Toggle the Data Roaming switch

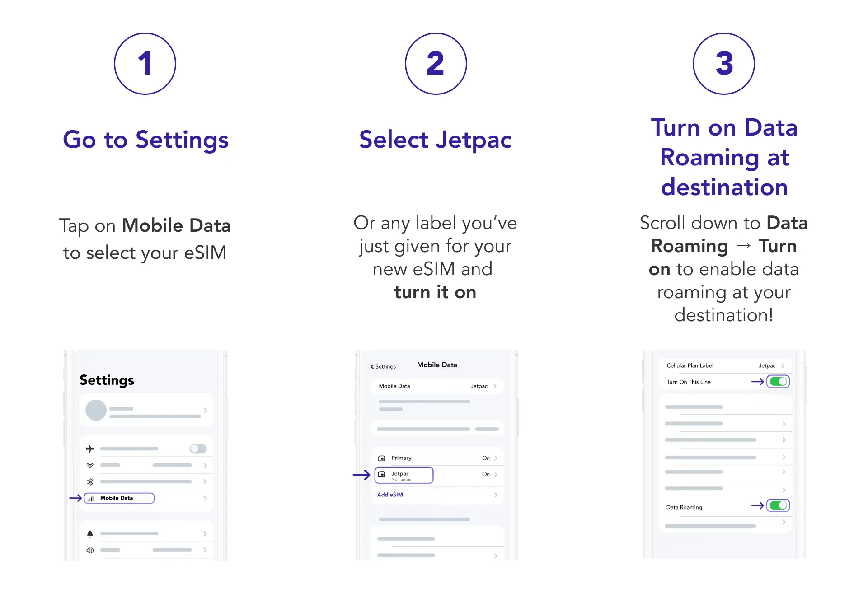(778, 506)
